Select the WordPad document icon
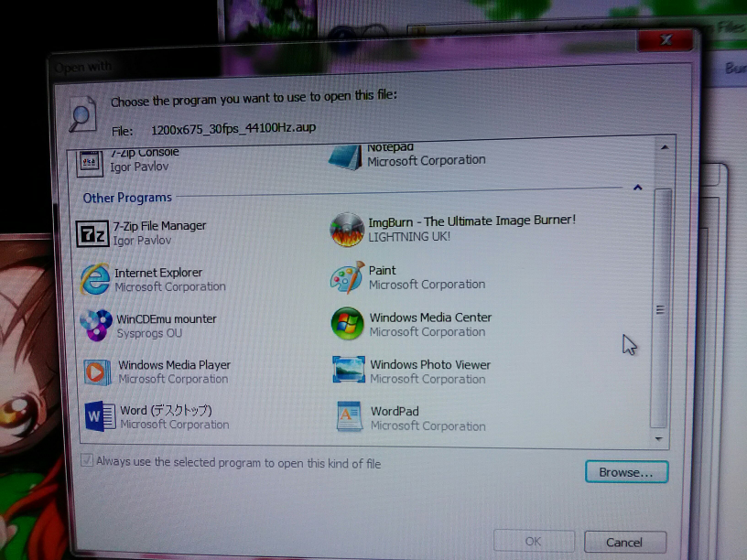Screen dimensions: 747x560 click(x=350, y=417)
